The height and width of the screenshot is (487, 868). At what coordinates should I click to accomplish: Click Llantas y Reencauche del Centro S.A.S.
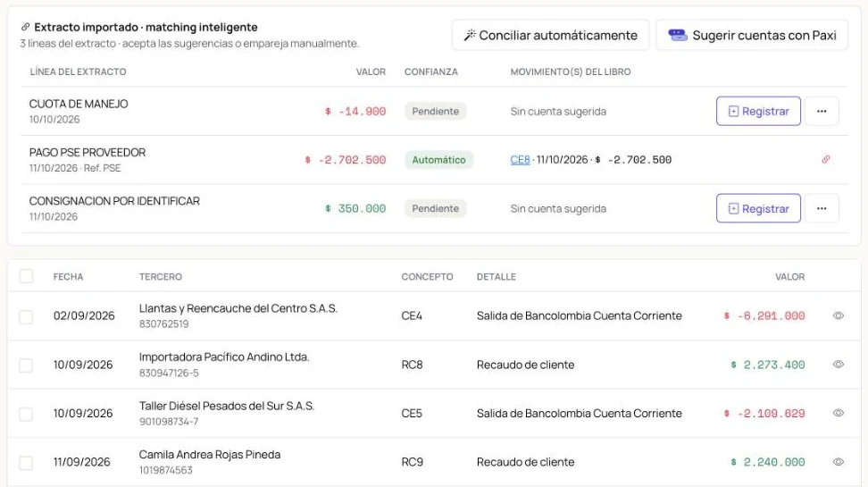238,308
